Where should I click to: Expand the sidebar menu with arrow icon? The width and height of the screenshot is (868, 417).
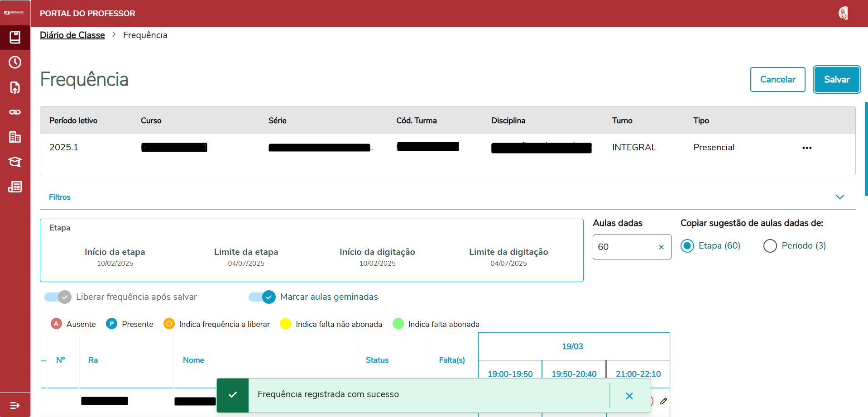15,405
